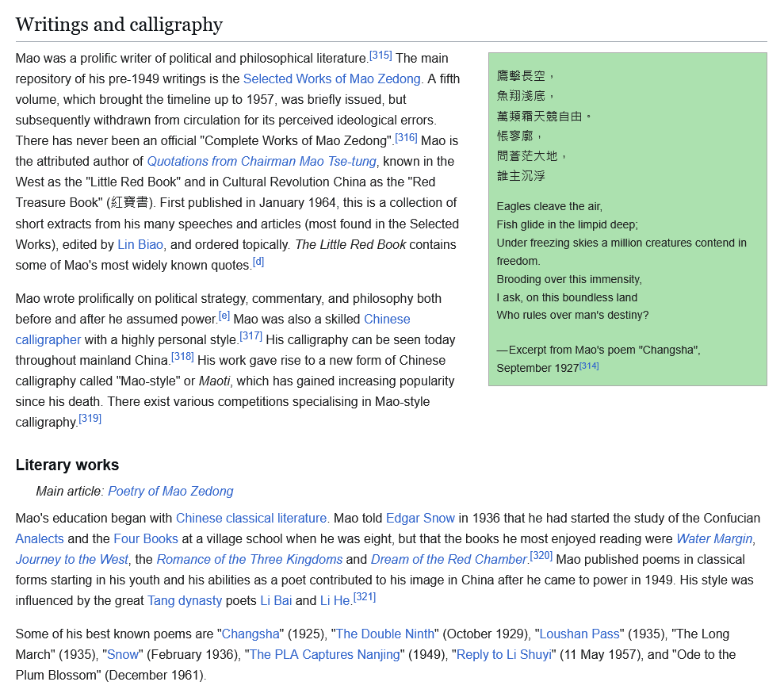
Task: Open the Li Bai link
Action: pyautogui.click(x=276, y=600)
